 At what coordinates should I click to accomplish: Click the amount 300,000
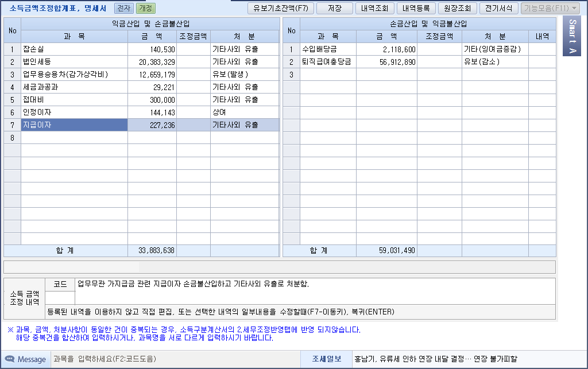tap(163, 100)
